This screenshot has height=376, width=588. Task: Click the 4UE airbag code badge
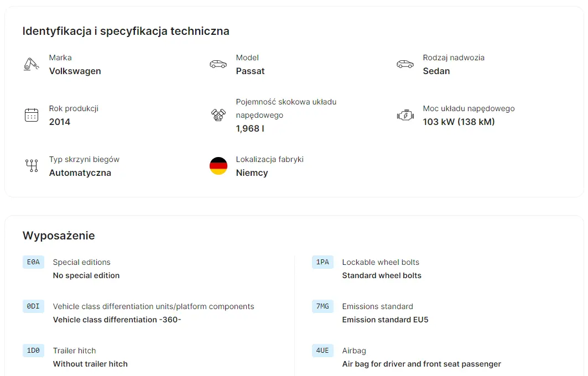click(322, 351)
